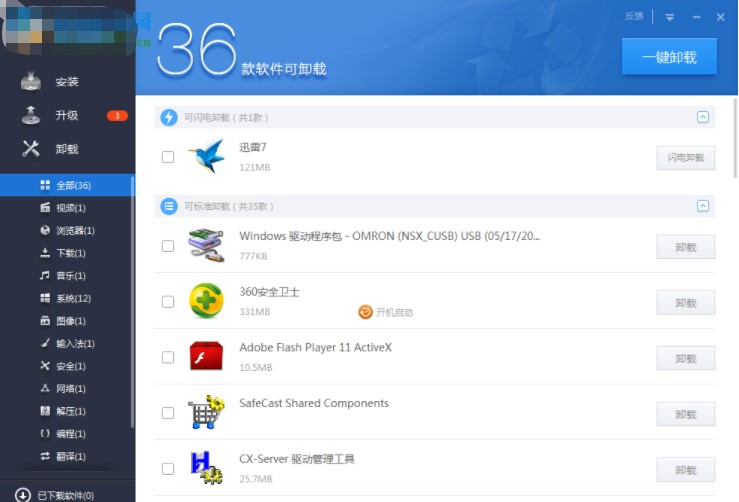
Task: Click the grid icon beside 全部(36)
Action: coord(45,185)
